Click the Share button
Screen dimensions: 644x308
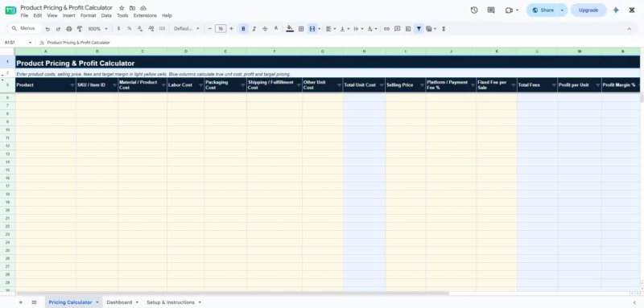tap(542, 10)
